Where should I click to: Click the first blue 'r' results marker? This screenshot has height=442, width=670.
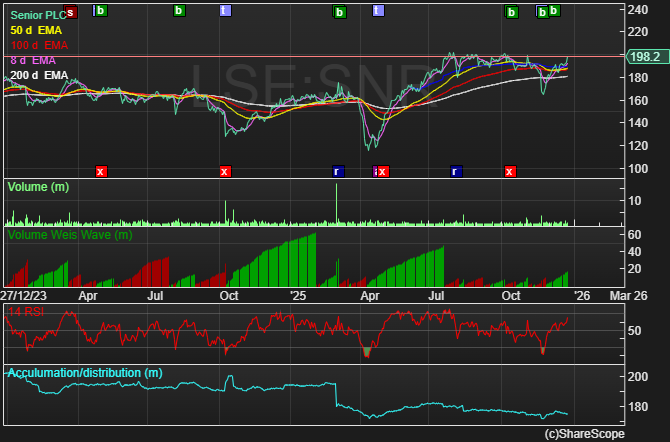338,171
